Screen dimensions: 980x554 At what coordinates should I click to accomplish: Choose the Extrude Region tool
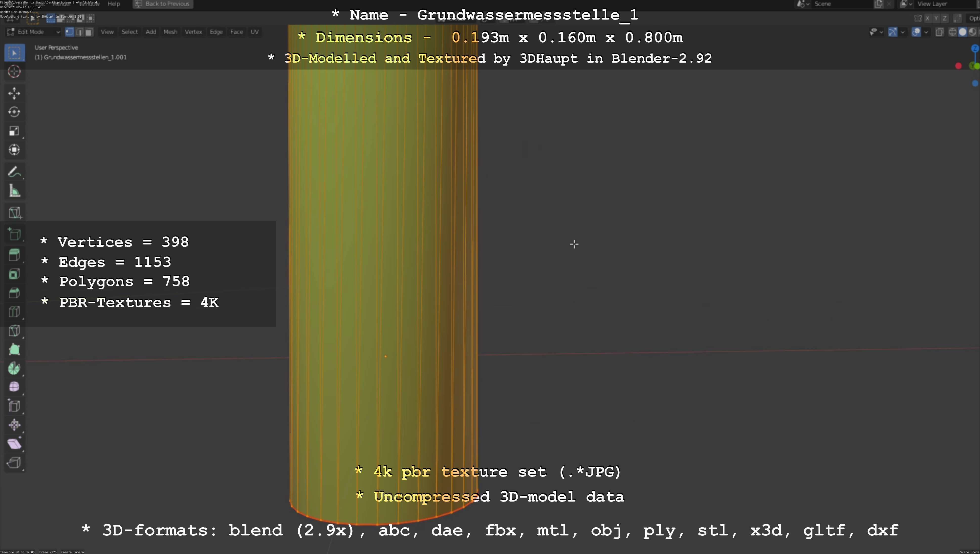tap(14, 255)
